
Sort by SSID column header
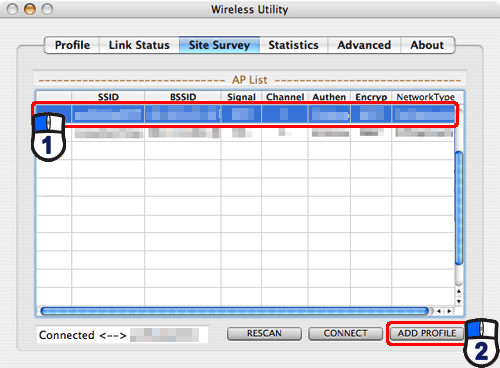[x=108, y=97]
